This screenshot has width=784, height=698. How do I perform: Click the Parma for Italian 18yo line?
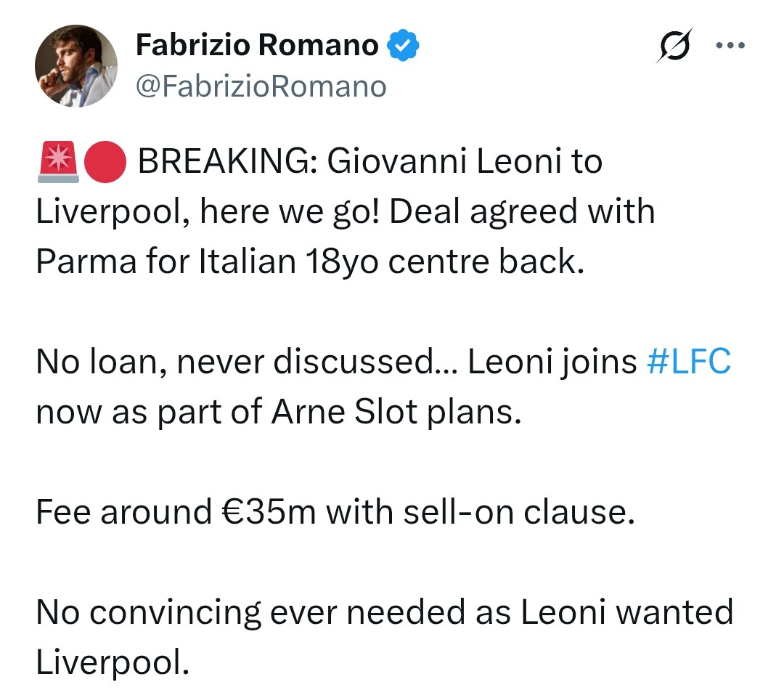point(310,261)
